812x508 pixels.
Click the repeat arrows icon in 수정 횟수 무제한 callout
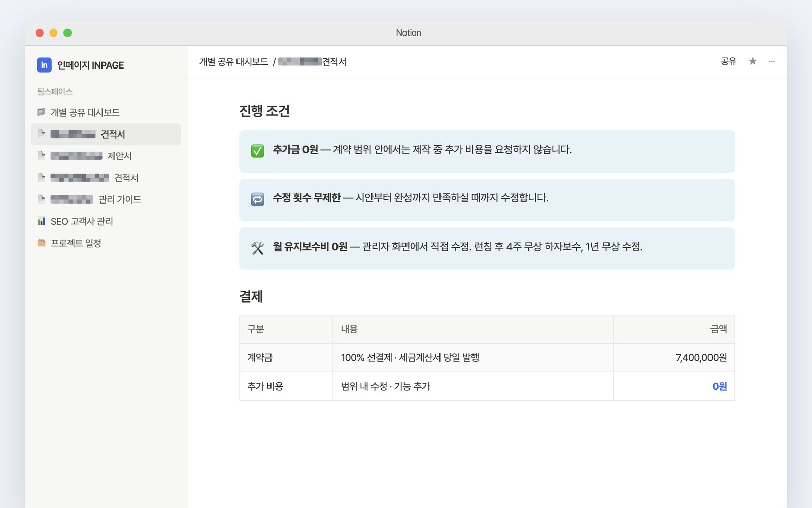258,199
